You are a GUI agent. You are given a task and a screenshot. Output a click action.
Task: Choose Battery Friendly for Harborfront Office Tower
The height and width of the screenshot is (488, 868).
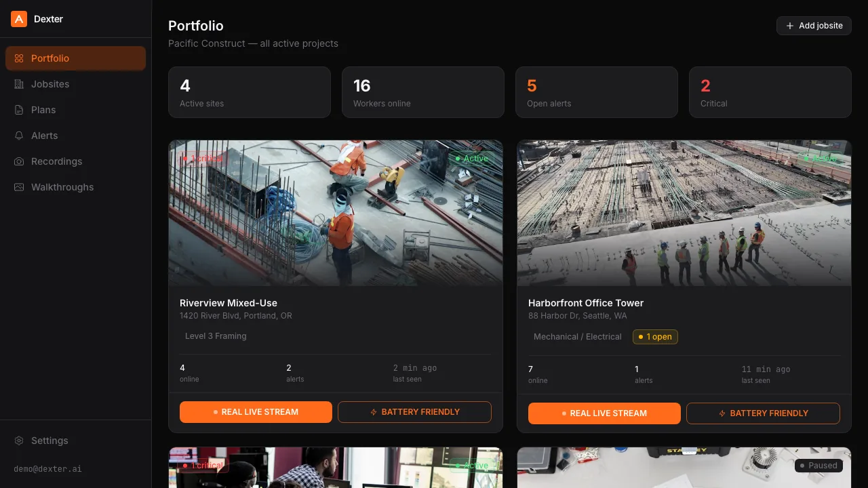coord(763,413)
